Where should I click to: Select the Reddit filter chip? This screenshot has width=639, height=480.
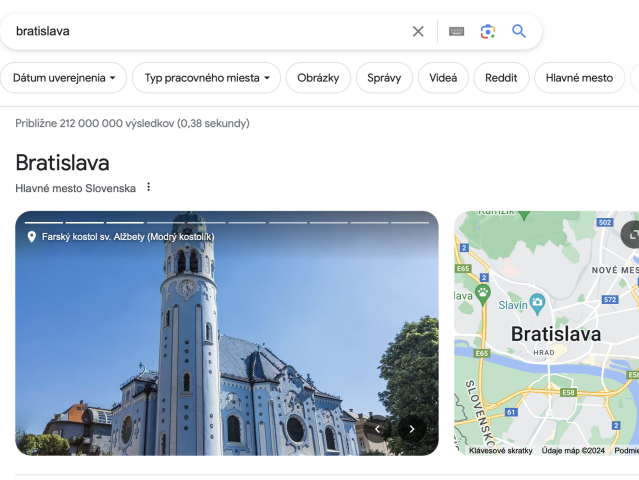pyautogui.click(x=501, y=78)
